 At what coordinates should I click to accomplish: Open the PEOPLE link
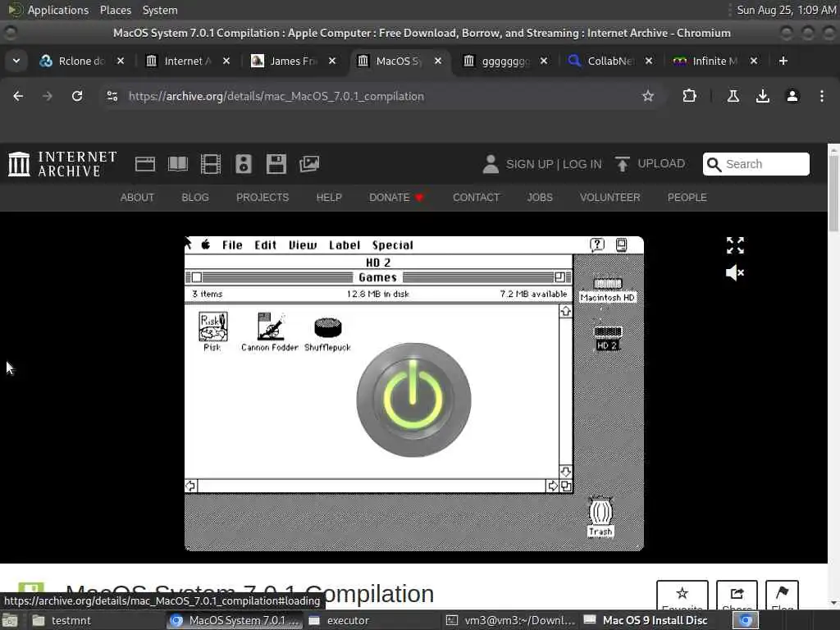(687, 197)
